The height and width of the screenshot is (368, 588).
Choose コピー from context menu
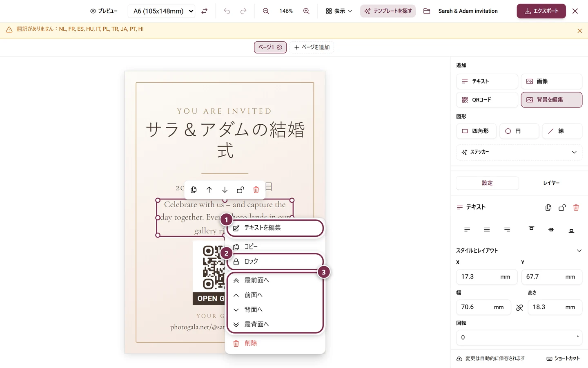(275, 247)
